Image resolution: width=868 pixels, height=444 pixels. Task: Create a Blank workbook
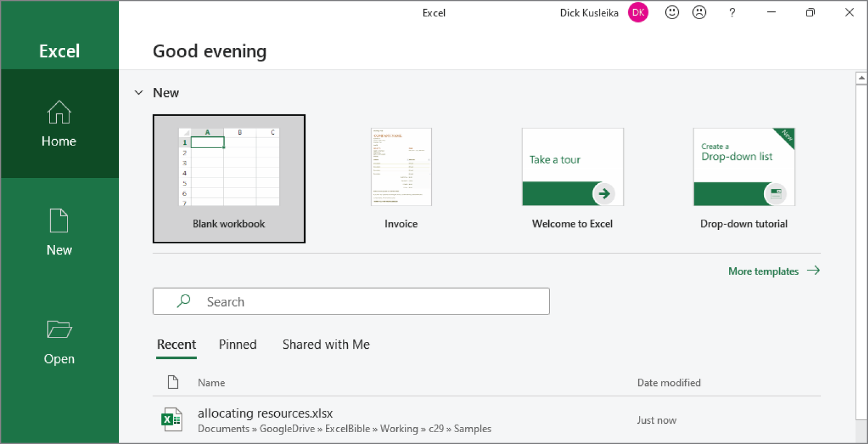[229, 179]
